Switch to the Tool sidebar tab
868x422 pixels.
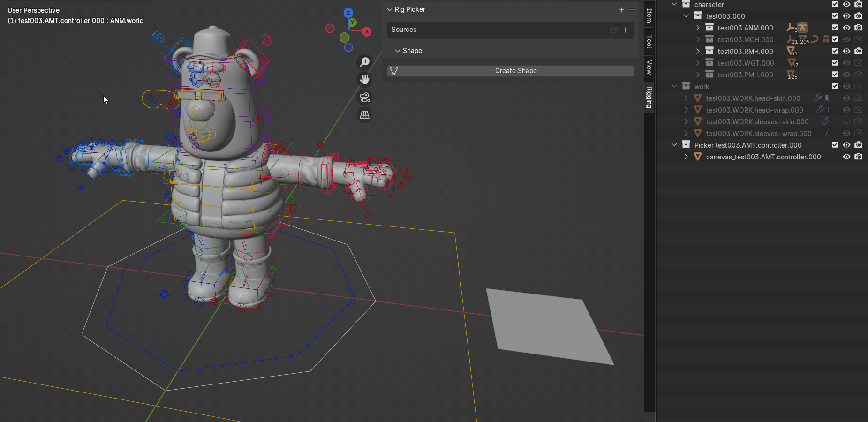pos(649,42)
